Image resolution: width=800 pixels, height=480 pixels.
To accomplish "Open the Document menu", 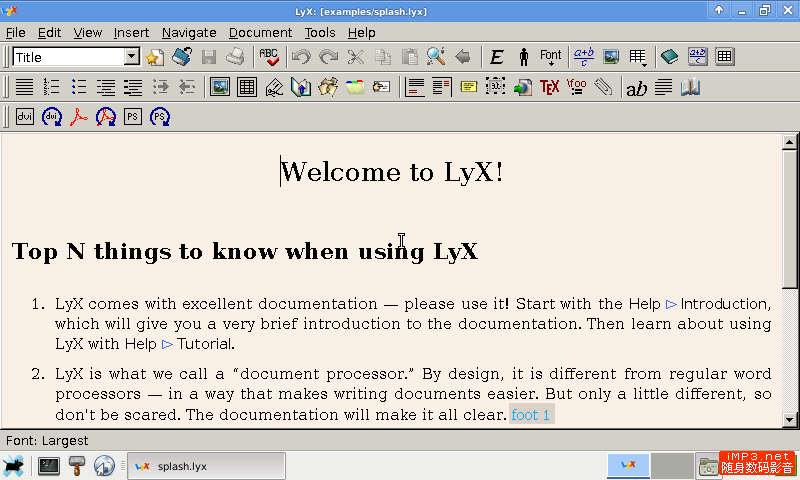I will tap(260, 33).
